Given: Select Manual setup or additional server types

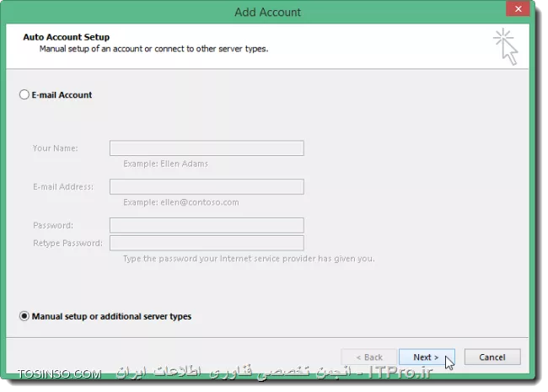Looking at the screenshot, I should 24,316.
